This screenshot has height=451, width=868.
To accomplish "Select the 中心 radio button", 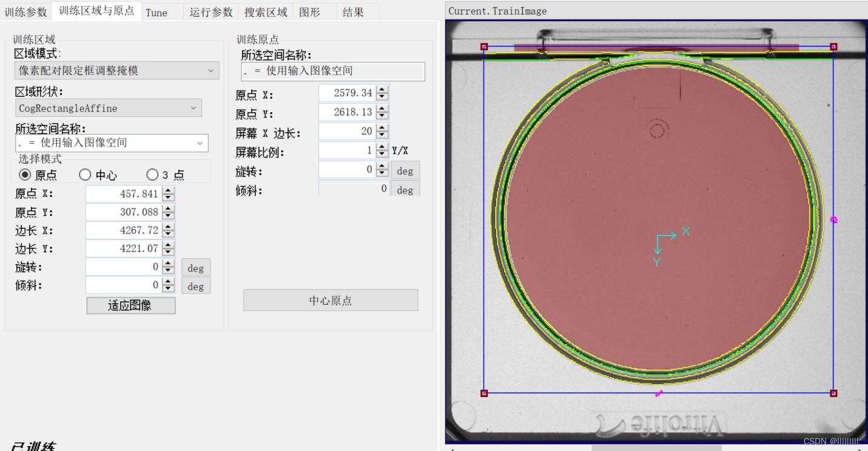I will point(85,174).
